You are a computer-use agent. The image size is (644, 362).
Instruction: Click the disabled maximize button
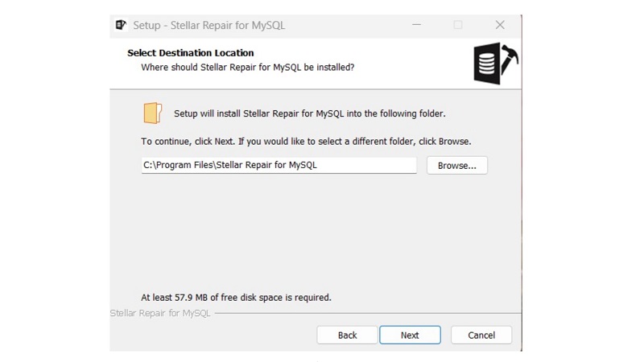pyautogui.click(x=458, y=25)
